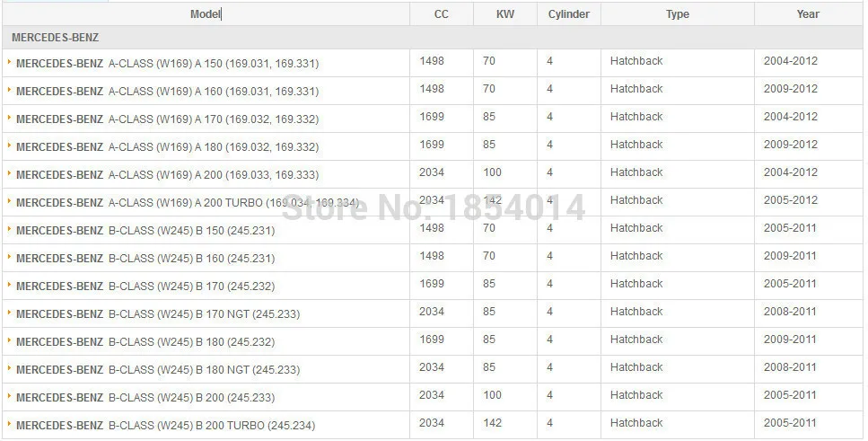Expand the arrow beside B 170 NGT row

click(x=9, y=313)
